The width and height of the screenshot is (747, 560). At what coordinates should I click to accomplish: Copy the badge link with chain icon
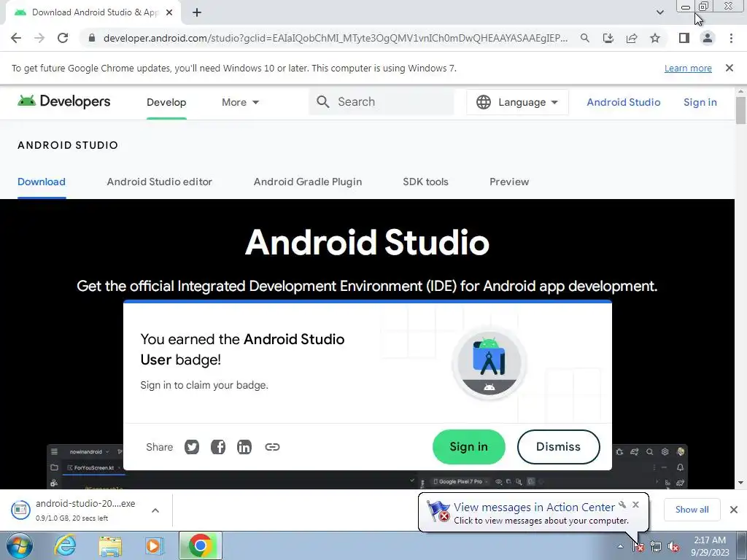point(272,447)
